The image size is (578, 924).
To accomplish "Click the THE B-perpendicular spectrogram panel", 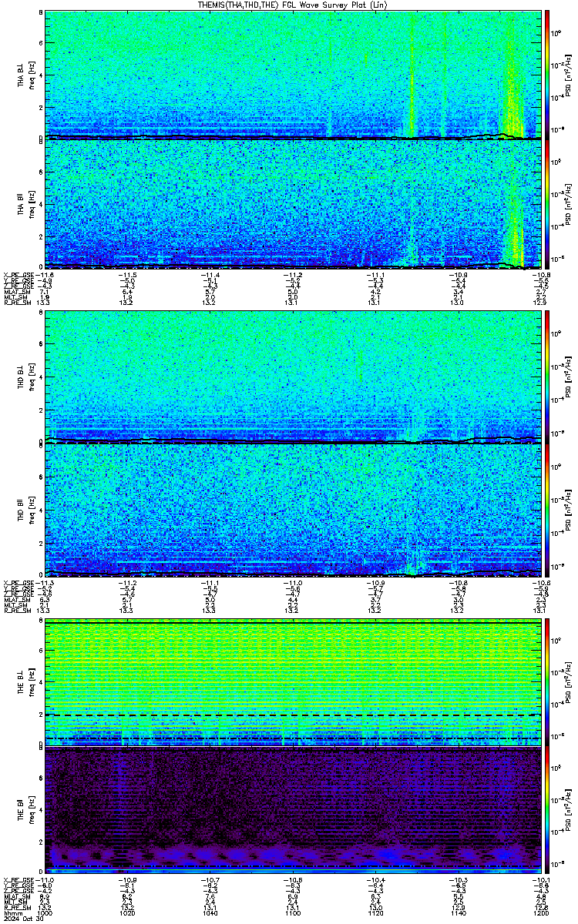I will coord(292,682).
